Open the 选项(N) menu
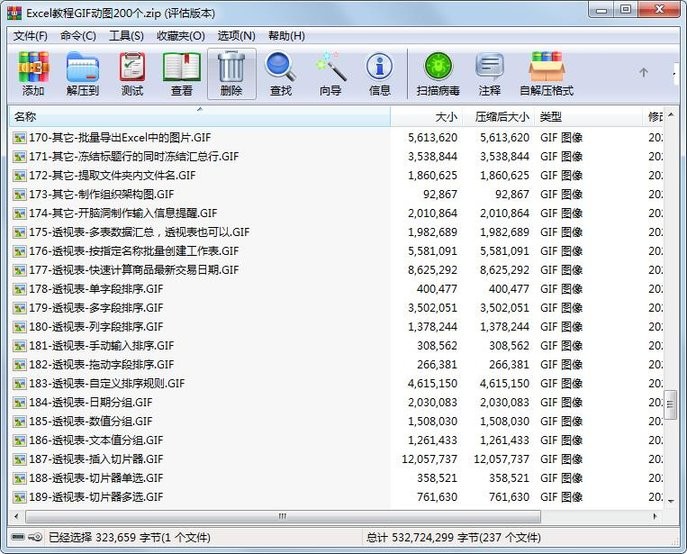The height and width of the screenshot is (554, 687). tap(237, 36)
